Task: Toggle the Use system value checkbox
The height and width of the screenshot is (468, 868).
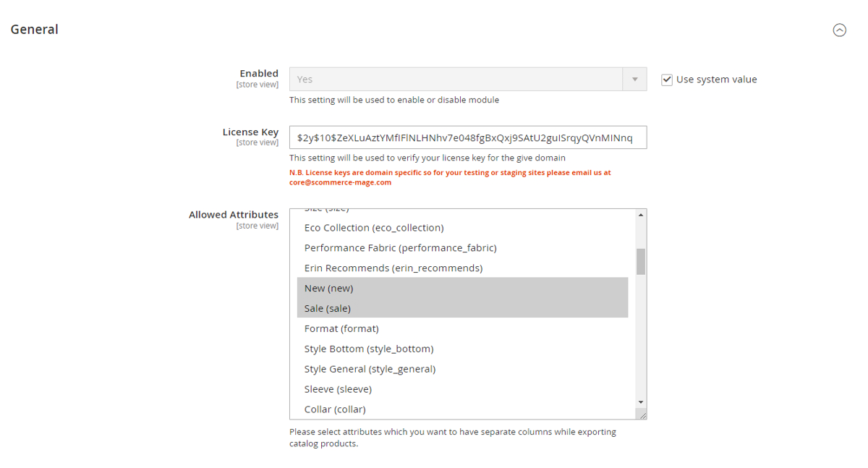Action: coord(667,80)
